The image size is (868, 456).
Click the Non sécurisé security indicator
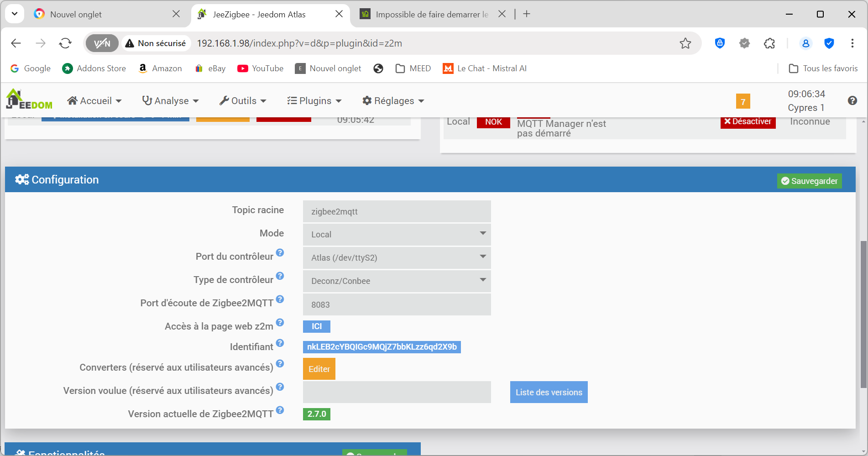coord(156,43)
